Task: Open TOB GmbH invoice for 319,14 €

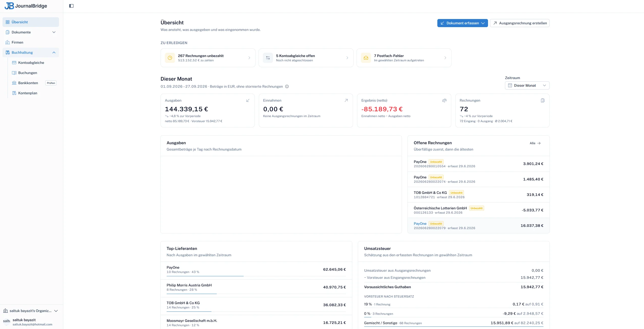Action: tap(478, 195)
